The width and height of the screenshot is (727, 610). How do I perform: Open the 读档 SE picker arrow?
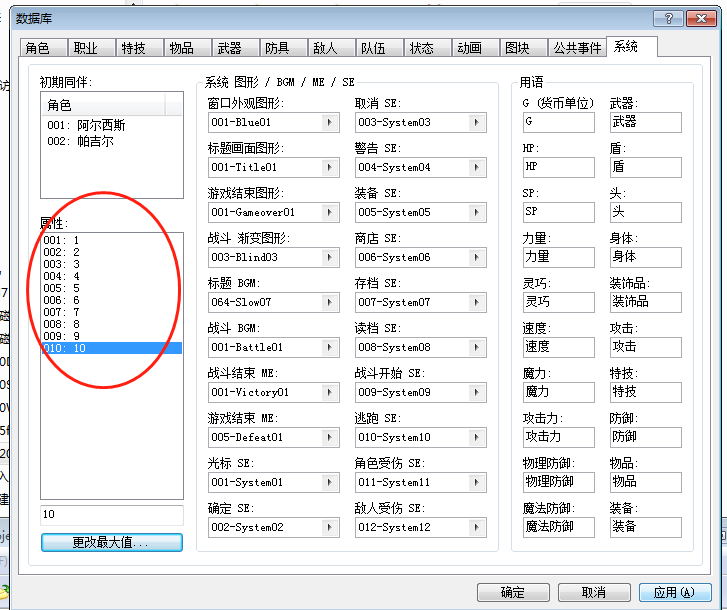point(477,347)
